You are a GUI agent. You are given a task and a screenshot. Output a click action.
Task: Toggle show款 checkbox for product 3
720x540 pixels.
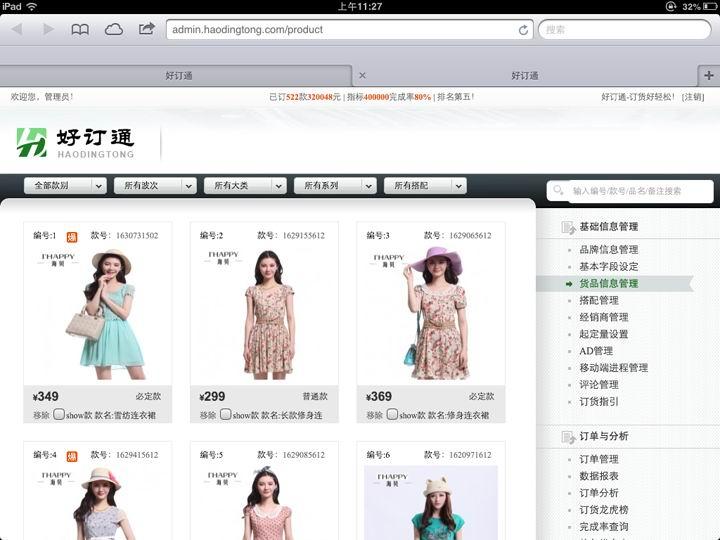click(x=392, y=414)
